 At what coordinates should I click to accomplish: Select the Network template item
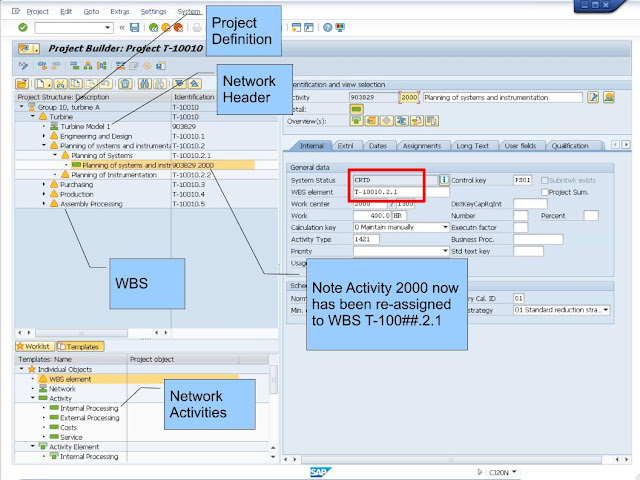62,389
